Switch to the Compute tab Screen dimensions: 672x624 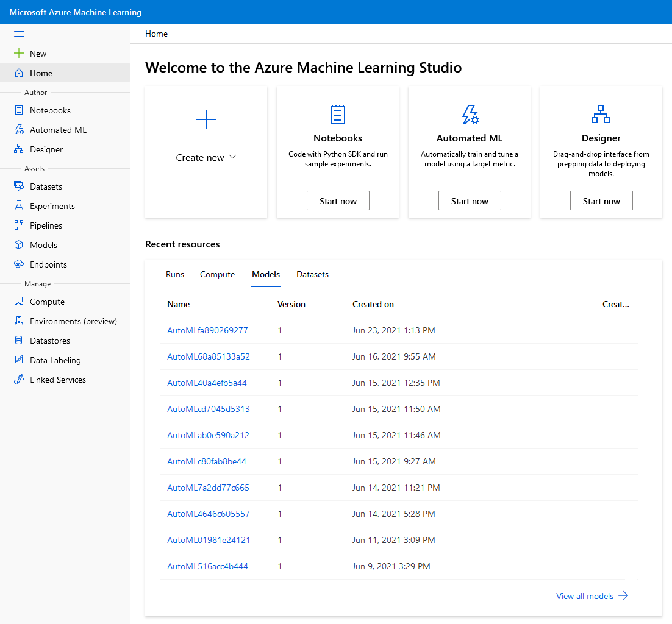tap(217, 275)
